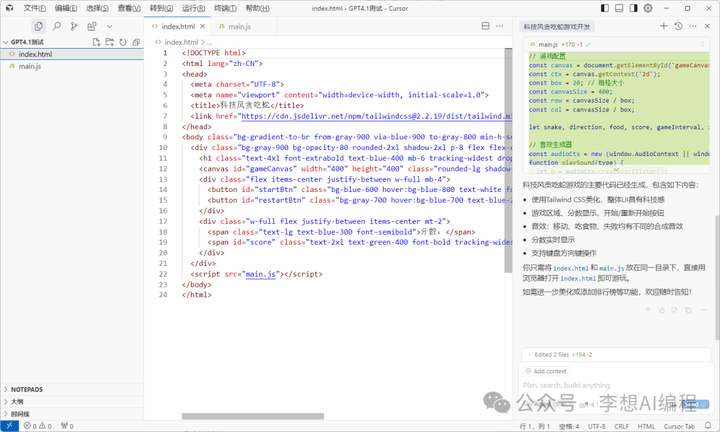Expand additional views chevron beside Extensions
Image resolution: width=720 pixels, height=432 pixels.
[109, 27]
